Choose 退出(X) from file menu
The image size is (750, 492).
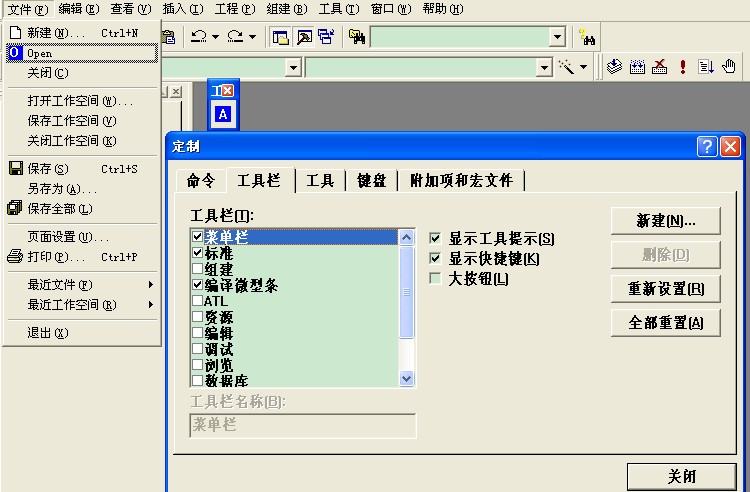click(81, 332)
